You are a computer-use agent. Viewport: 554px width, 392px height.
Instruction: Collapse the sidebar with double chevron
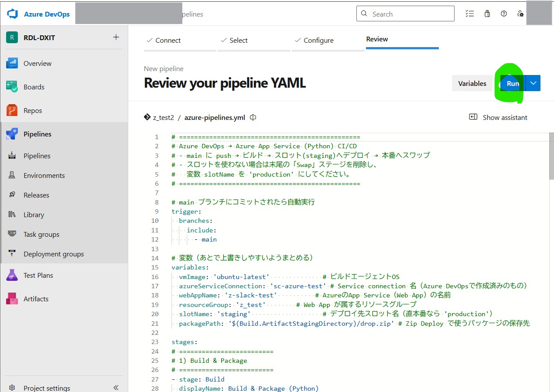coord(116,388)
